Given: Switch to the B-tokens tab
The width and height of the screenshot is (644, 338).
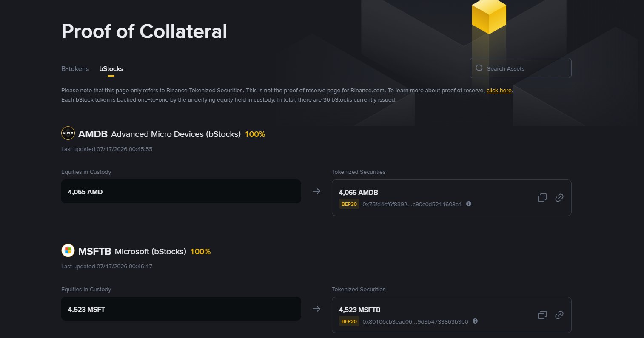Looking at the screenshot, I should pos(75,68).
